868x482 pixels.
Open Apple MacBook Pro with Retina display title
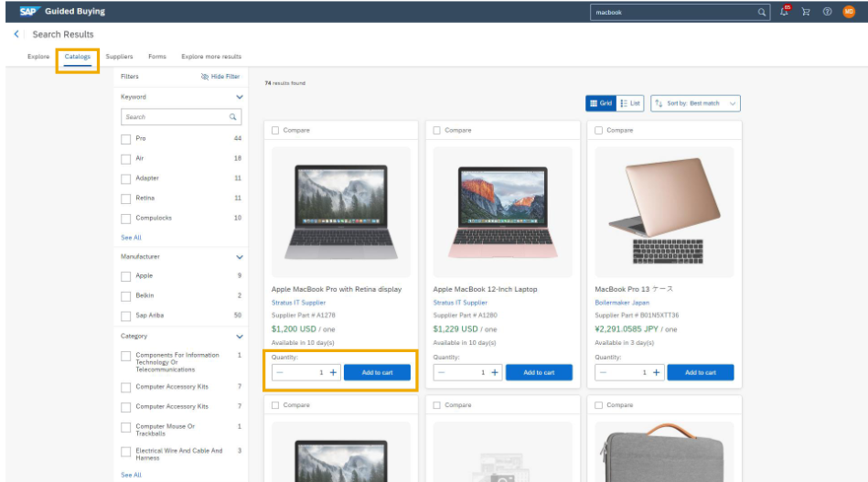coord(337,289)
